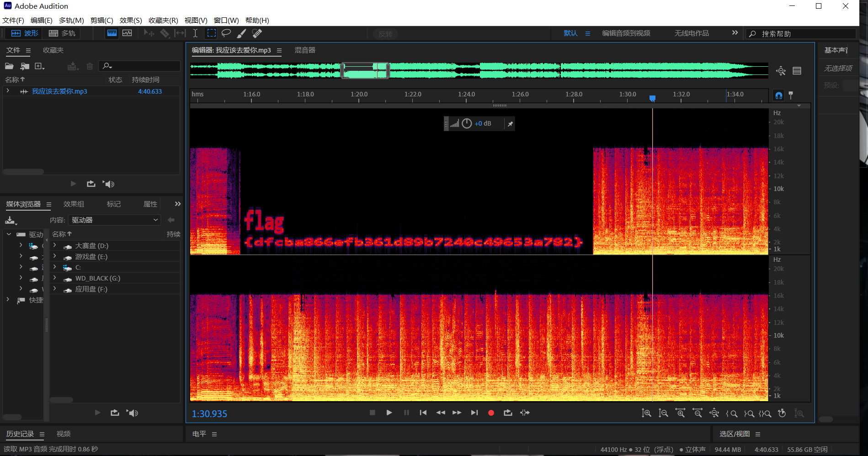Switch to 收藏夹 panel tab
This screenshot has height=456, width=868.
click(53, 50)
